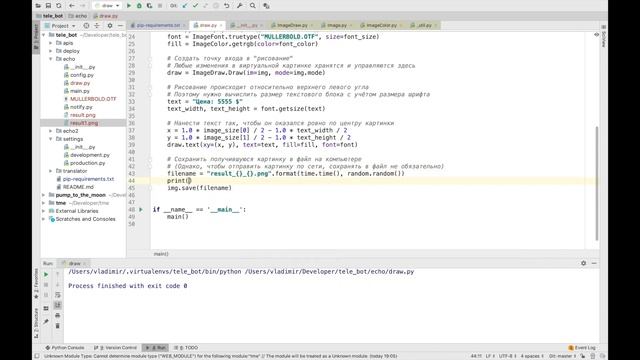The image size is (640, 360).
Task: Select development.py under settings
Action: [87, 155]
